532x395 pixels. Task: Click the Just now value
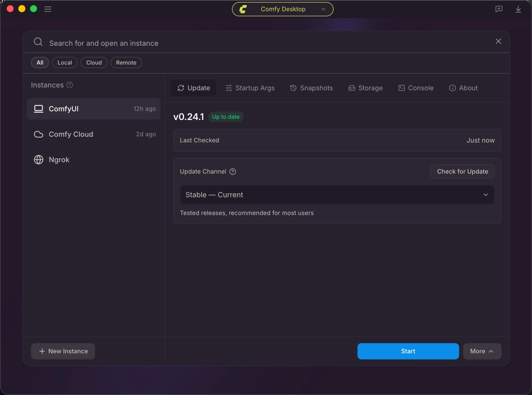(481, 140)
